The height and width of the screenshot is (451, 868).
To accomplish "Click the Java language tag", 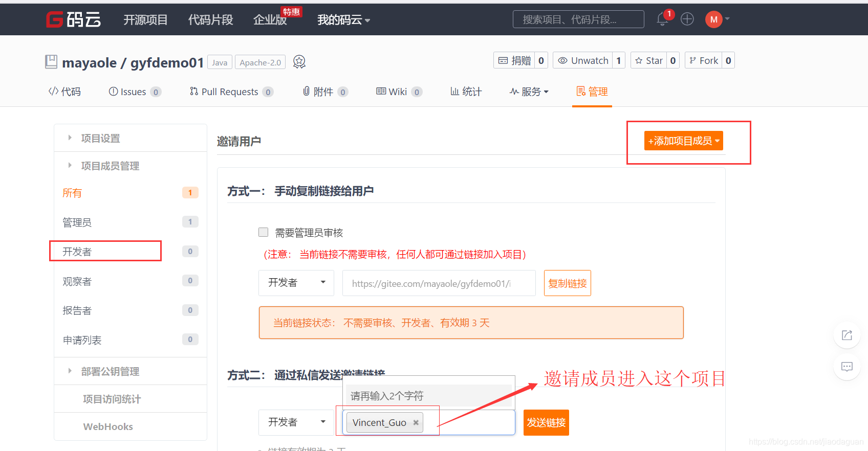I will click(x=220, y=62).
